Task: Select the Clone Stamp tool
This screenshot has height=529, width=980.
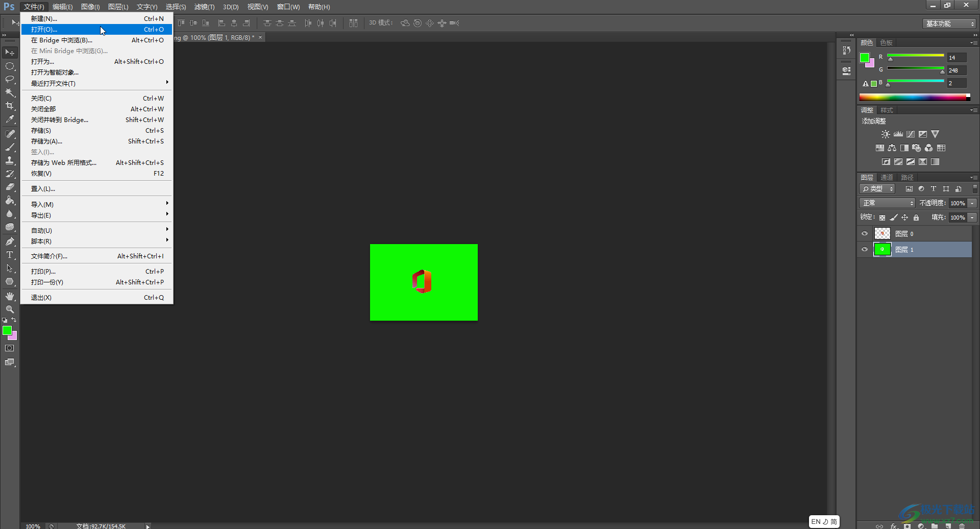Action: 10,160
